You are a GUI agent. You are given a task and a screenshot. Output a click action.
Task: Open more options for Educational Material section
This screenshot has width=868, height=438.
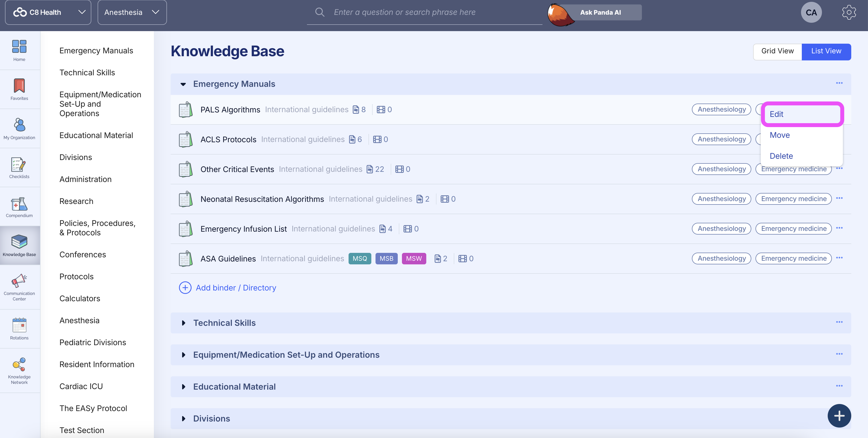click(x=839, y=386)
